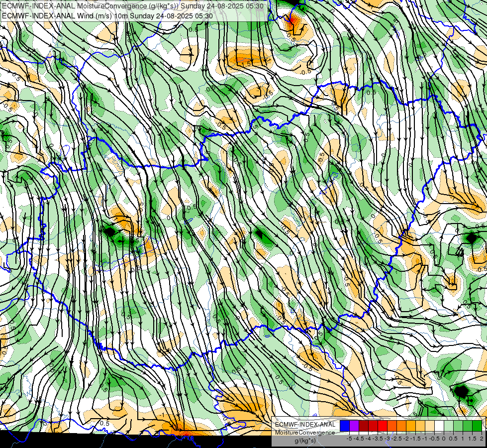
Task: Click the bright red legend swatch near -3.5
Action: [x=383, y=426]
